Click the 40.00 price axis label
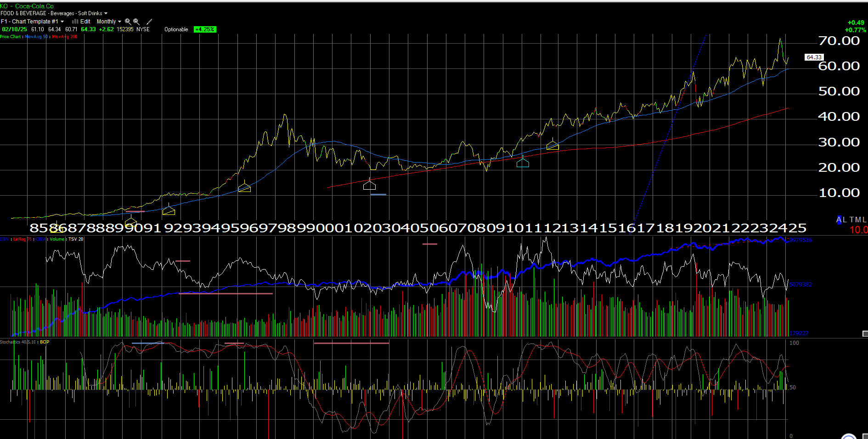 click(x=839, y=117)
